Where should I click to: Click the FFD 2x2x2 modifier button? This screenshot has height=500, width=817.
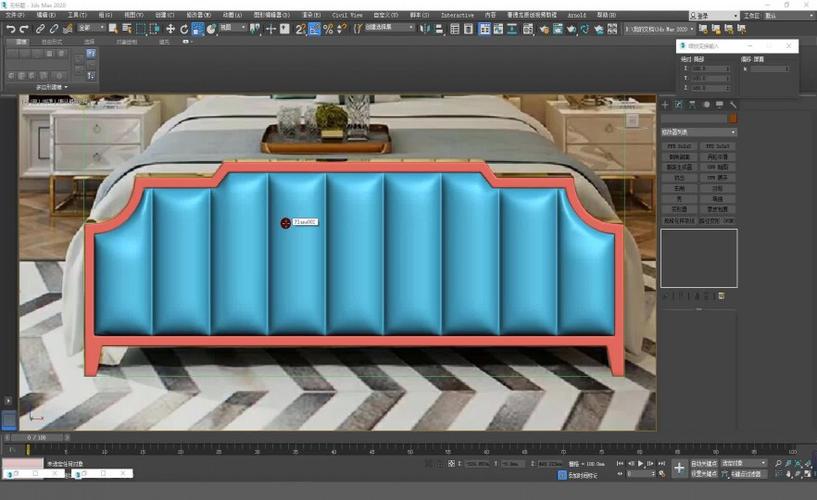tap(679, 147)
